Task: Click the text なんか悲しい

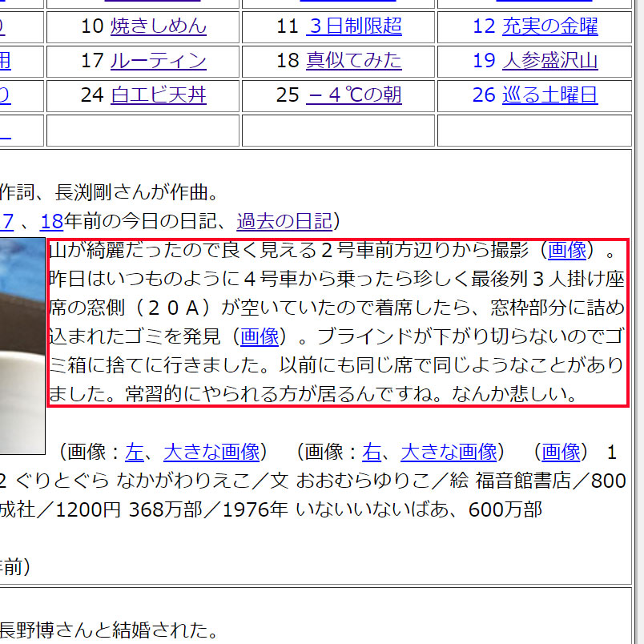Action: click(x=509, y=394)
